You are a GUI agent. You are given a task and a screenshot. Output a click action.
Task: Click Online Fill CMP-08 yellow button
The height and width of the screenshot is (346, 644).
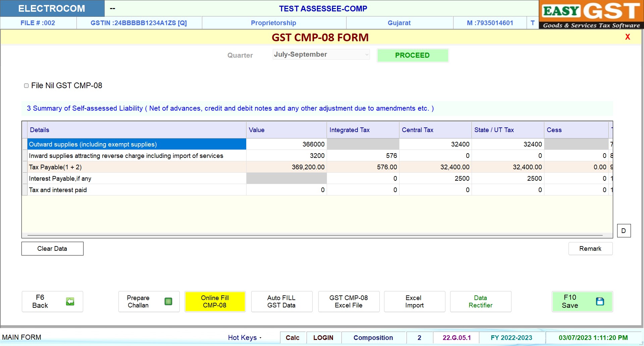point(215,301)
